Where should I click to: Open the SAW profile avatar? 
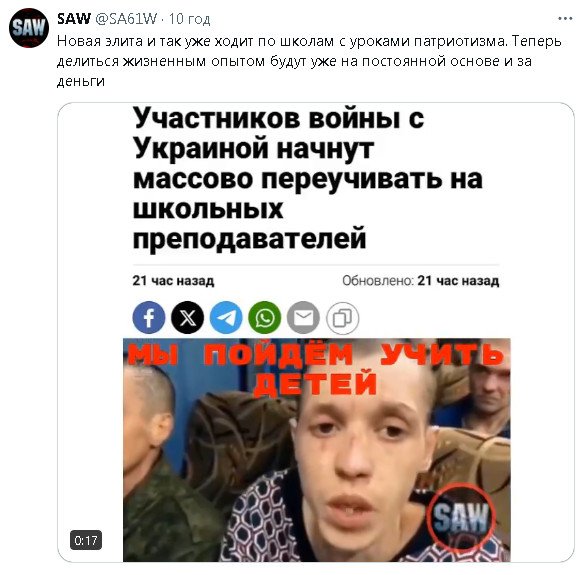(x=29, y=28)
